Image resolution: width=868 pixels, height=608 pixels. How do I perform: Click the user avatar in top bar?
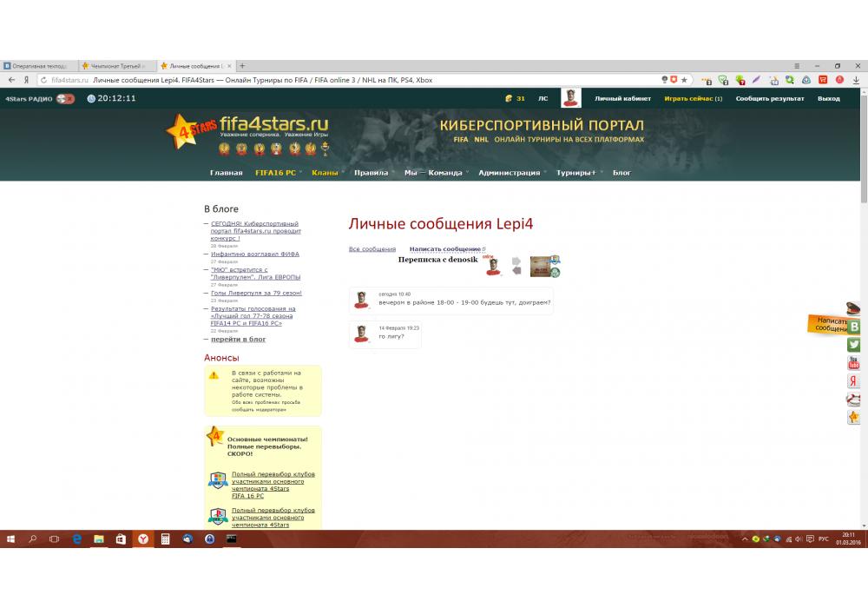pyautogui.click(x=570, y=98)
